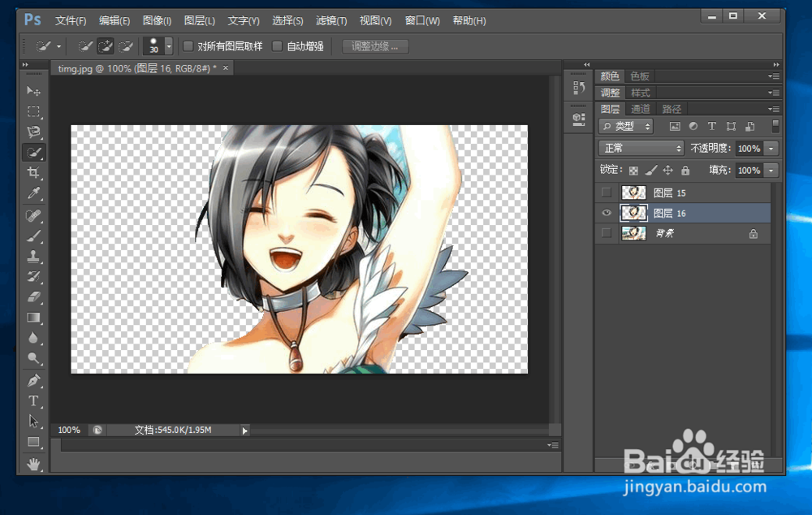Select the History Brush tool
This screenshot has width=812, height=515.
click(x=33, y=276)
